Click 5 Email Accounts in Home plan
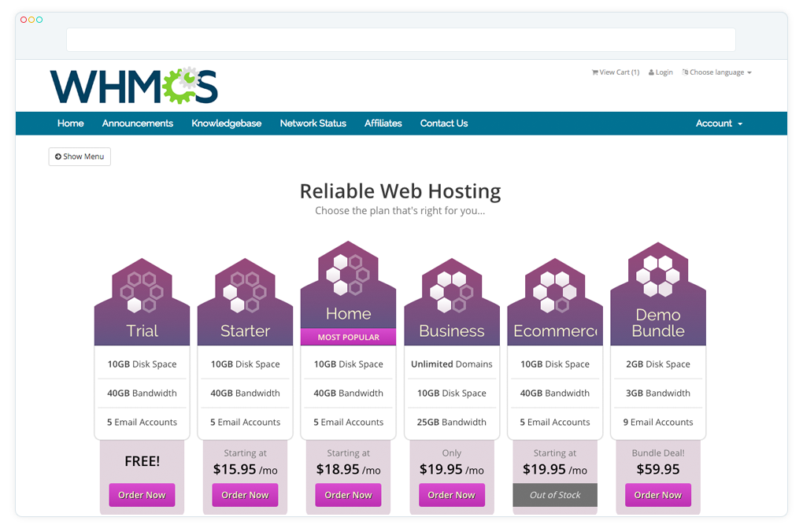This screenshot has height=532, width=803. 348,422
